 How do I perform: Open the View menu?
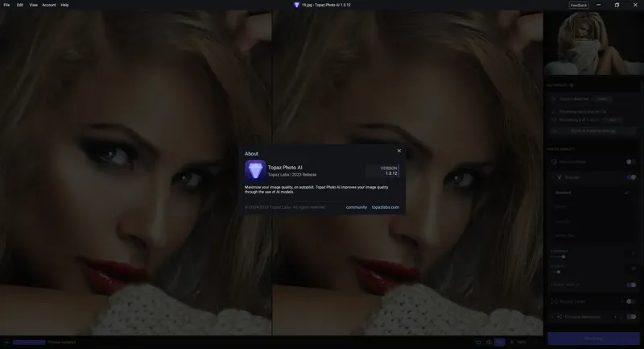[33, 5]
